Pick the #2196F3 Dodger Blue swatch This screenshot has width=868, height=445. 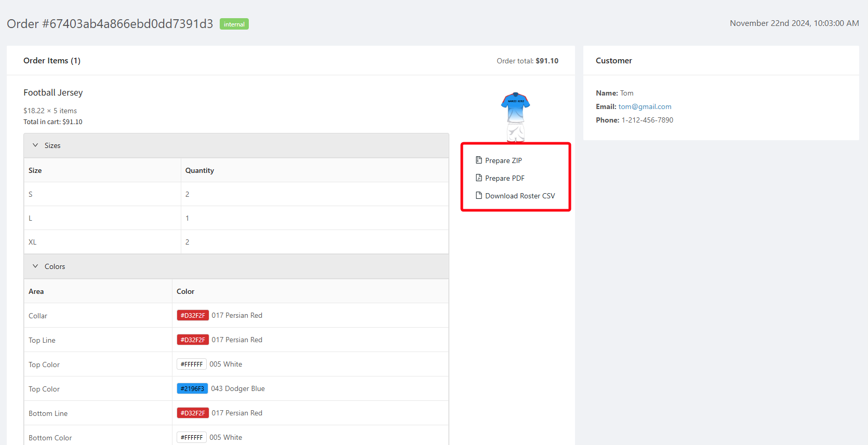192,388
